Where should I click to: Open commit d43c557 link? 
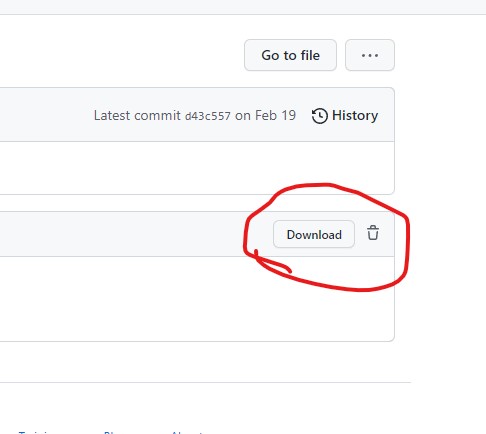pyautogui.click(x=208, y=116)
